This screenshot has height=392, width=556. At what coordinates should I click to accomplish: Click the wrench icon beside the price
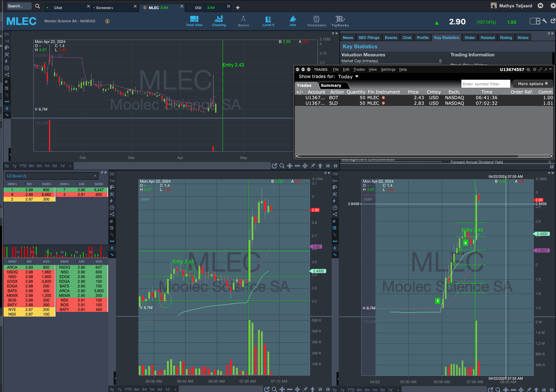tap(545, 21)
